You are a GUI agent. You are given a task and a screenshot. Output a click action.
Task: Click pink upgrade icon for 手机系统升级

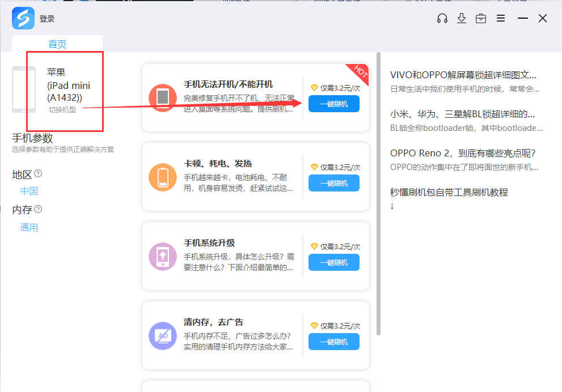163,257
